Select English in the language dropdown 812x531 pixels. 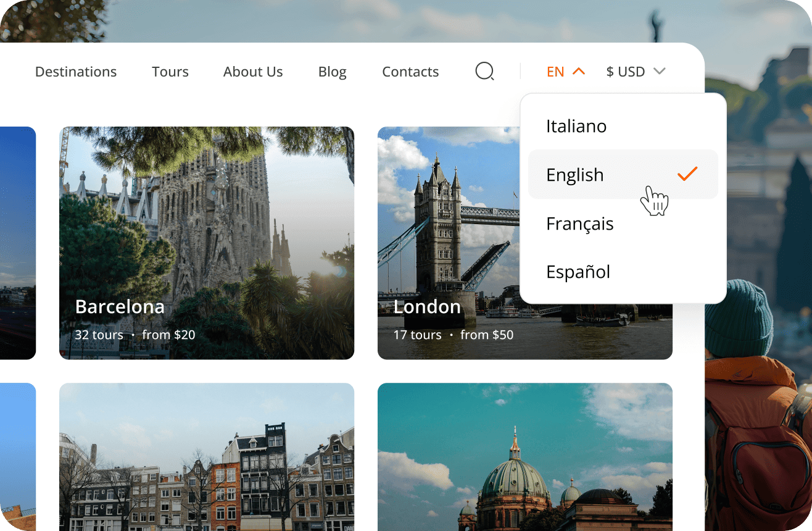point(575,175)
